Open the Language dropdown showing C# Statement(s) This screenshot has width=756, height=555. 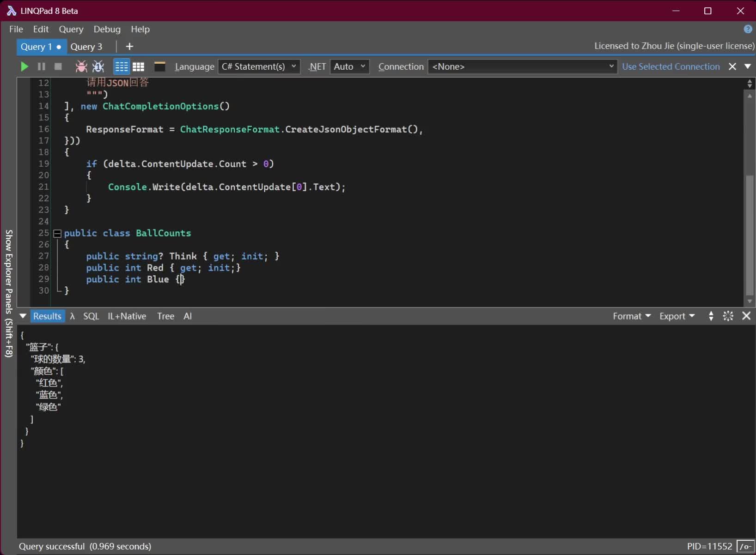(x=259, y=66)
